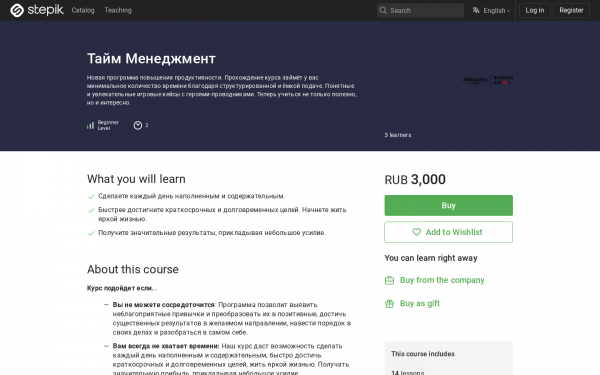Click the briefcase icon beside company purchase
The width and height of the screenshot is (600, 375).
(389, 280)
